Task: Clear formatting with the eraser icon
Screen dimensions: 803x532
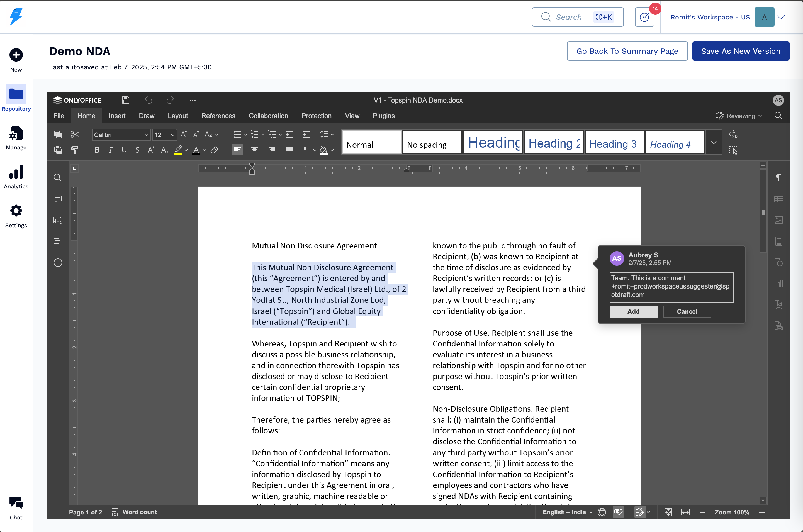Action: (215, 150)
